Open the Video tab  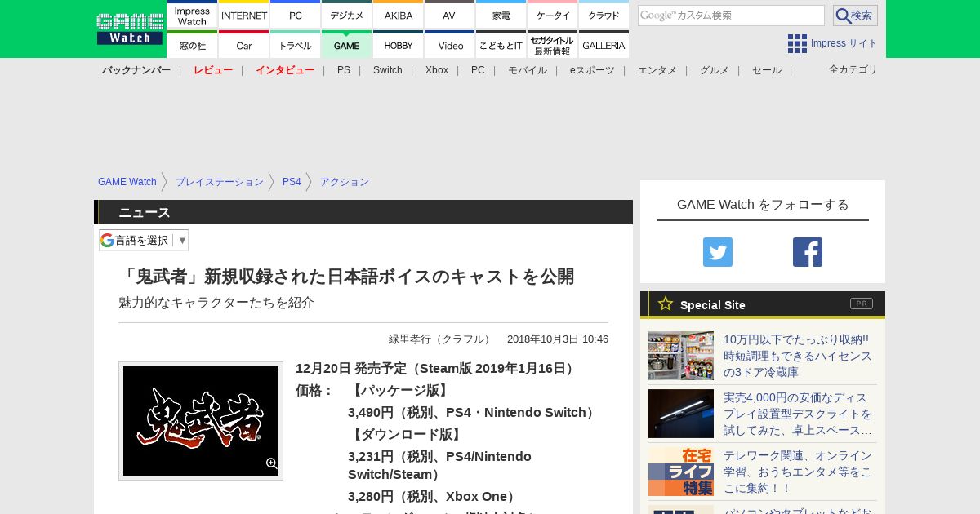tap(449, 44)
